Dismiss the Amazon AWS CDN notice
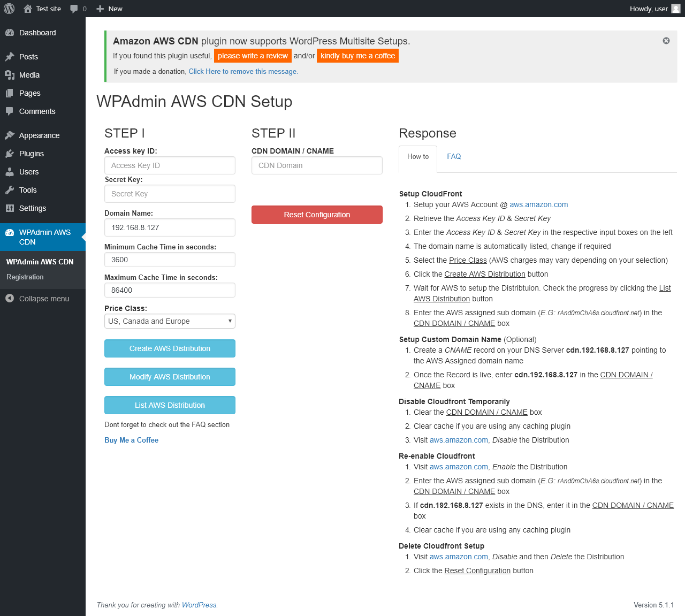This screenshot has height=616, width=685. click(x=666, y=41)
